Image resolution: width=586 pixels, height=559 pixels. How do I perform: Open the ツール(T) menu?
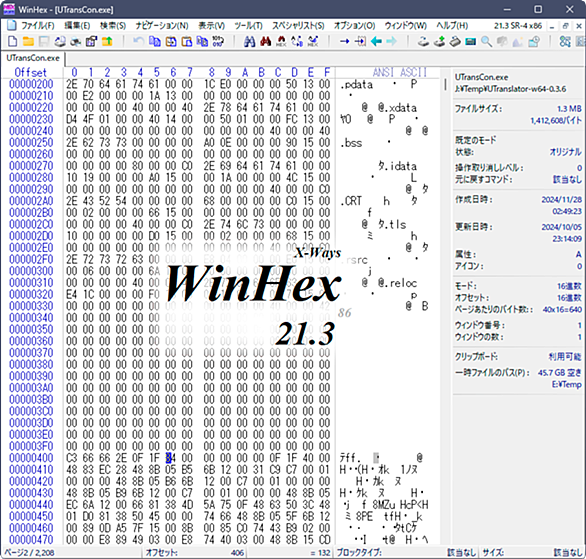(x=249, y=26)
